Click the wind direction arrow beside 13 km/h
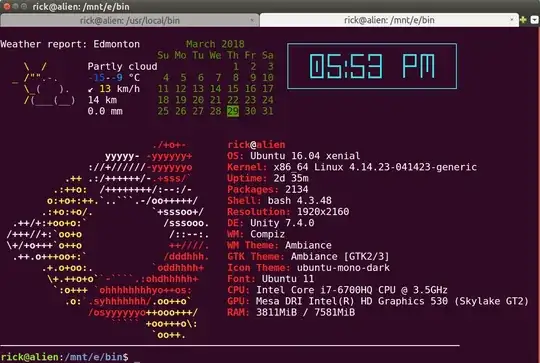Screen dimensions: 540x363 [x=91, y=90]
